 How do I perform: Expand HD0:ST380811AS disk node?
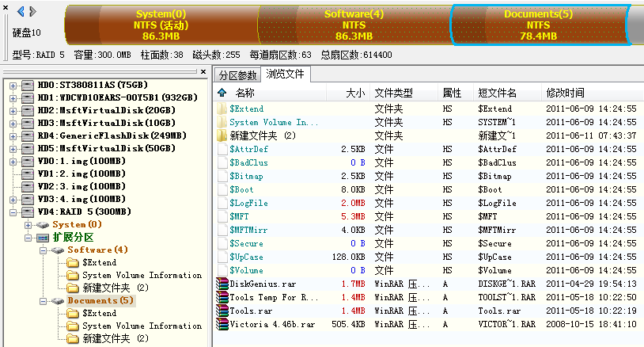click(x=13, y=86)
